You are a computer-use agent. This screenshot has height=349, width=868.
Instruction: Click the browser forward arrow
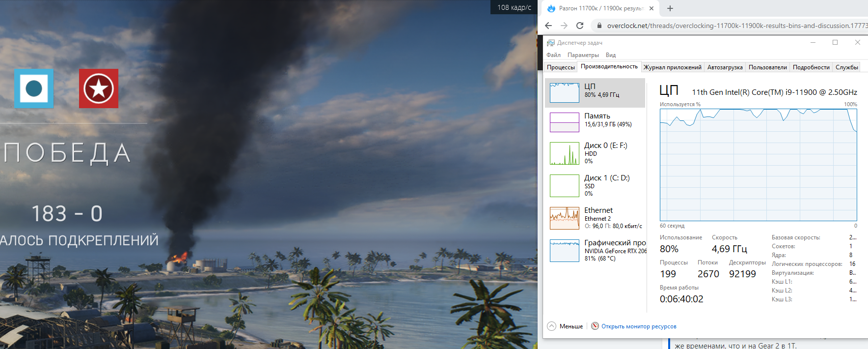point(564,26)
